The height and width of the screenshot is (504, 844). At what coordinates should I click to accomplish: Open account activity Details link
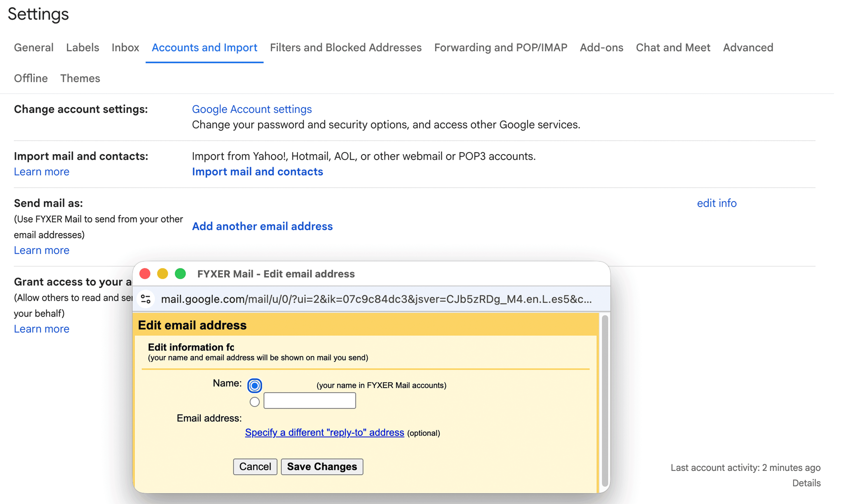(806, 483)
